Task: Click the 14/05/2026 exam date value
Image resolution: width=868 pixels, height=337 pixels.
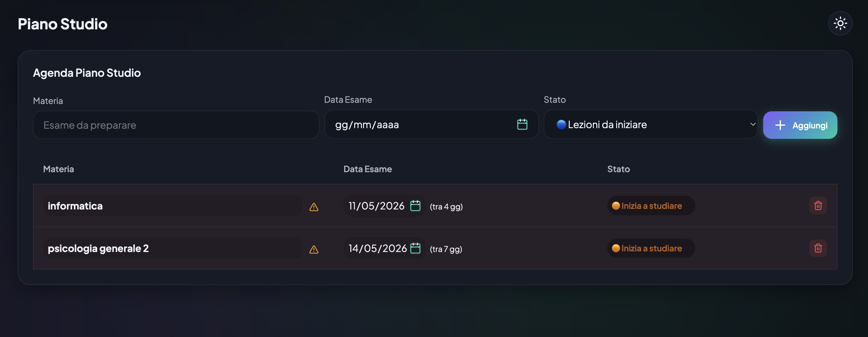Action: (377, 248)
